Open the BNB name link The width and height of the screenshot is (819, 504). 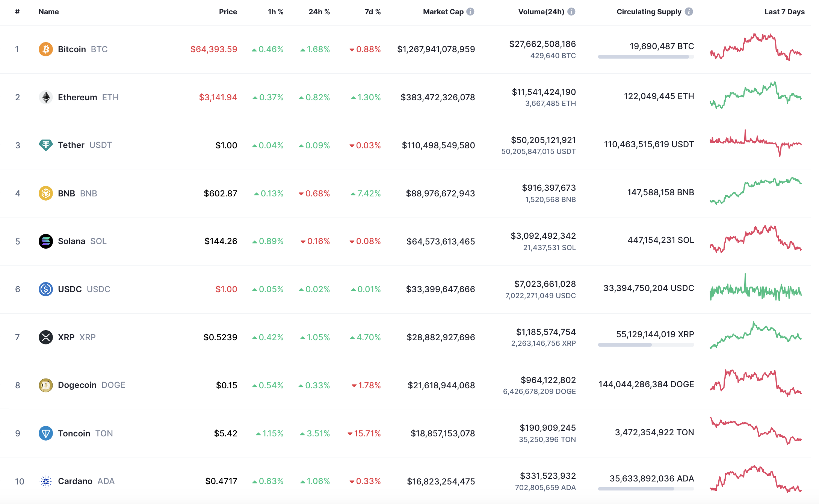click(66, 193)
